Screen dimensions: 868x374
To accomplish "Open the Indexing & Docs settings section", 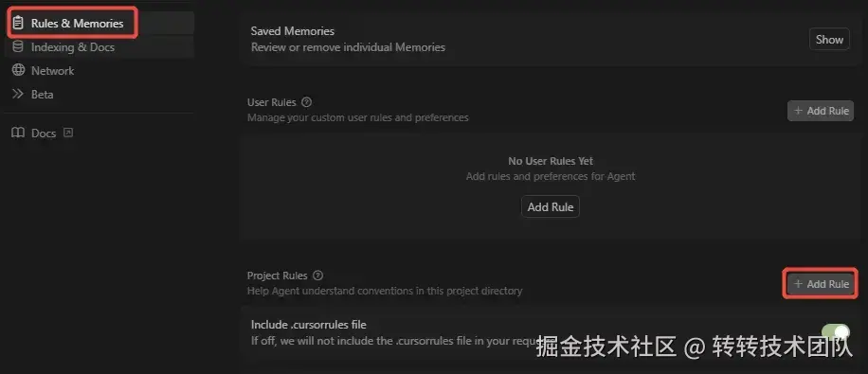I will point(99,47).
